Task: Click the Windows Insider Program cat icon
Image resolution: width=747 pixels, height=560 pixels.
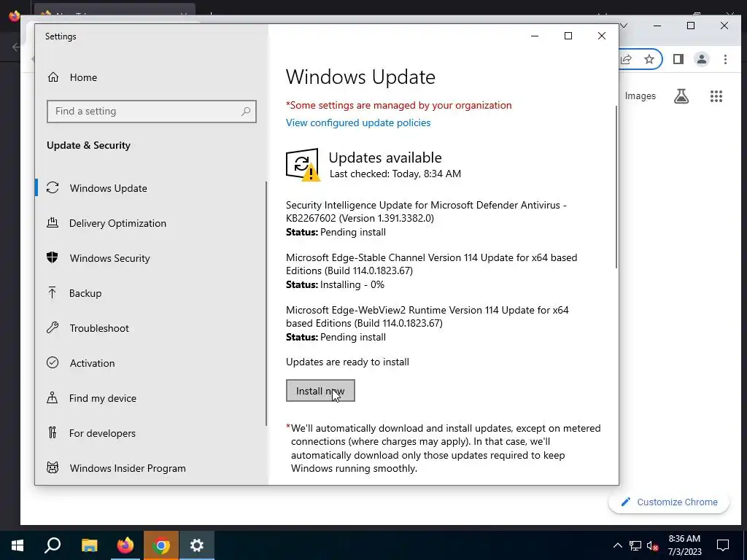Action: coord(53,467)
